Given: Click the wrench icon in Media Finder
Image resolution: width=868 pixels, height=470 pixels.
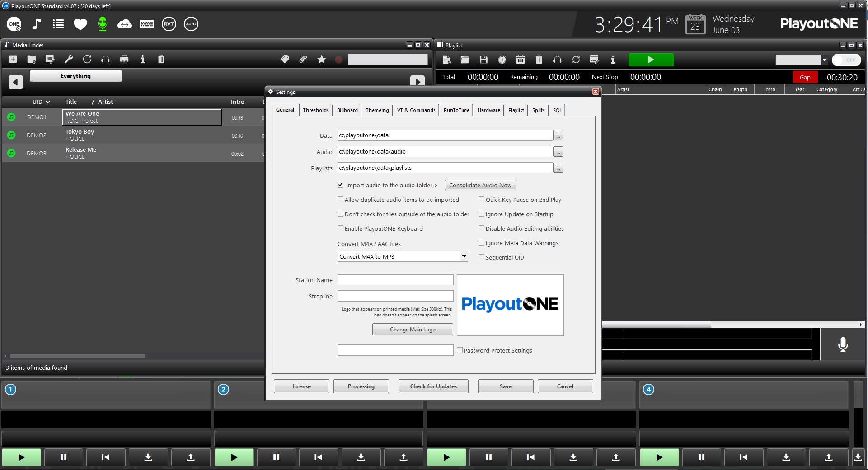Looking at the screenshot, I should (69, 59).
